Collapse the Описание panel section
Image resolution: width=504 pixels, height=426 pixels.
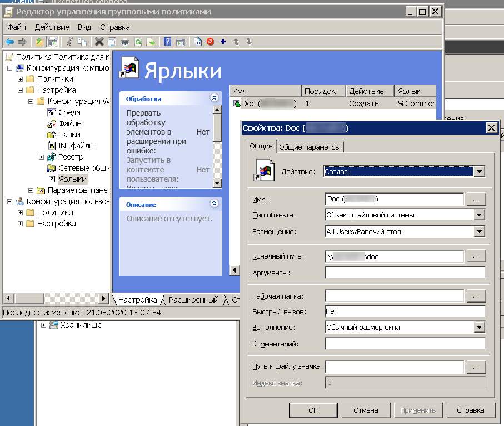214,204
